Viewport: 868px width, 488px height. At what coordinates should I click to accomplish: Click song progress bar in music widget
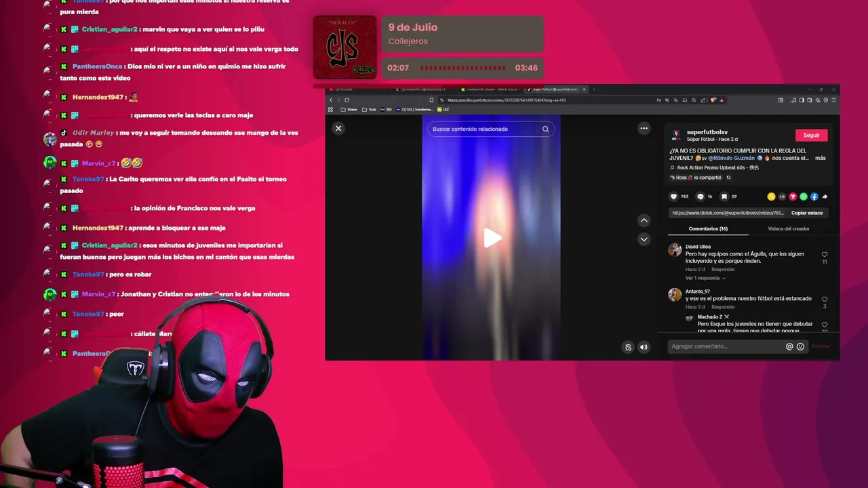pyautogui.click(x=463, y=68)
